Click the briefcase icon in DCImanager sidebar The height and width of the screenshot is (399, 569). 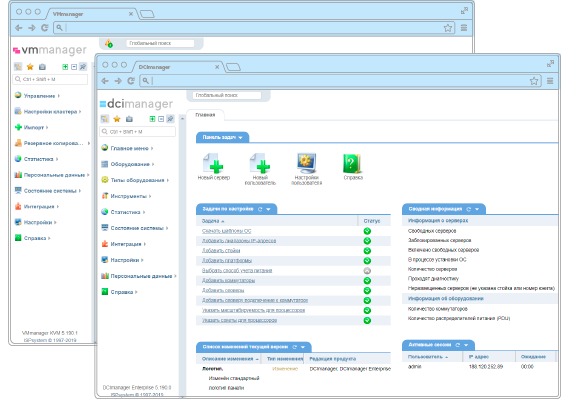(x=129, y=119)
